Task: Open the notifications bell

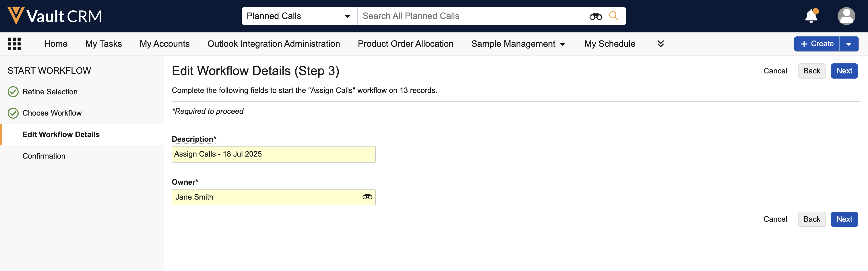Action: pyautogui.click(x=811, y=16)
